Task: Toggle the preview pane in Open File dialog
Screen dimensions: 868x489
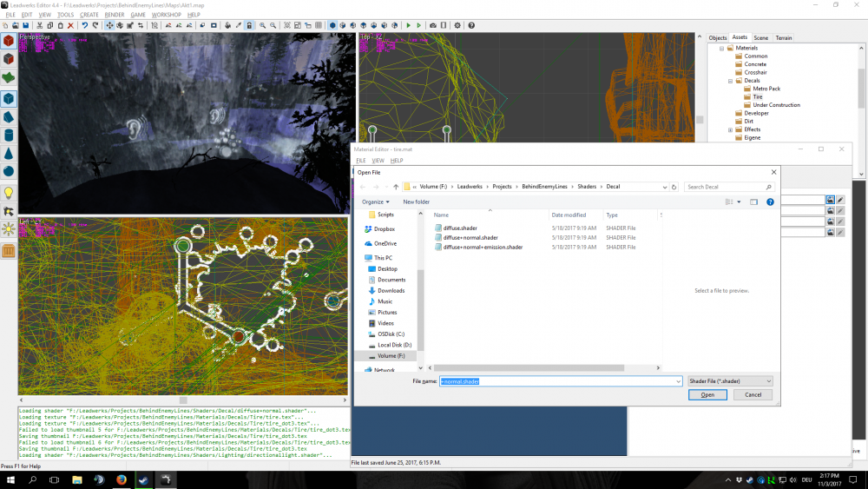Action: point(753,202)
